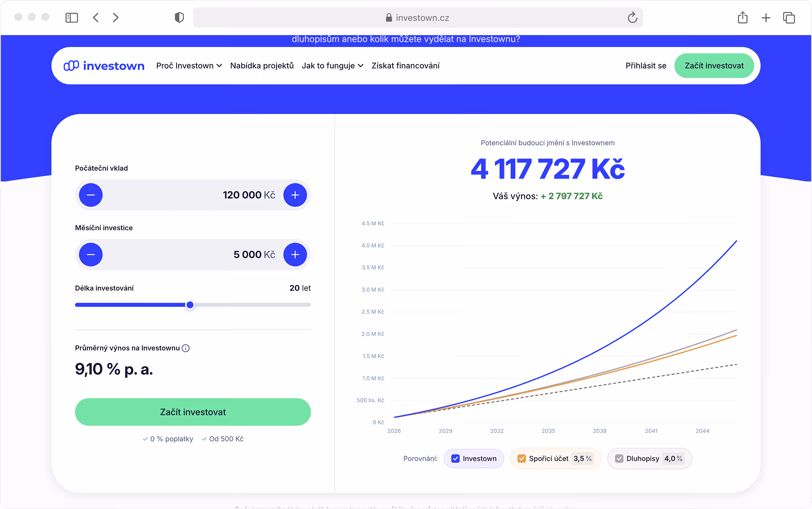This screenshot has height=509, width=812.
Task: Click the 2035 label on chart axis
Action: [548, 431]
